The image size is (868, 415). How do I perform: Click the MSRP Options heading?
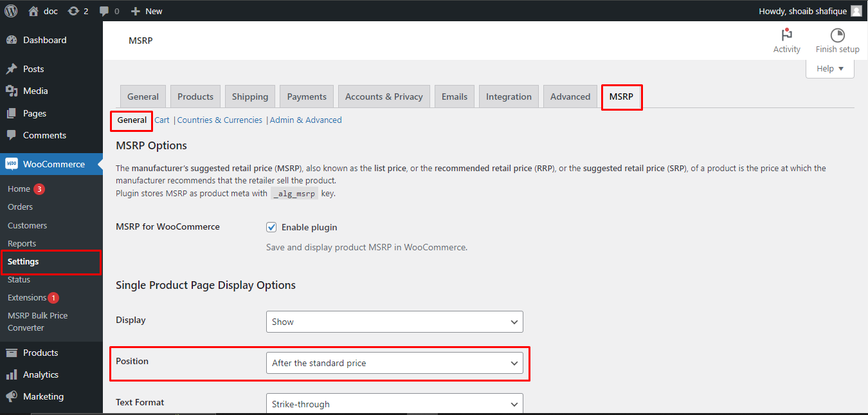(x=151, y=145)
